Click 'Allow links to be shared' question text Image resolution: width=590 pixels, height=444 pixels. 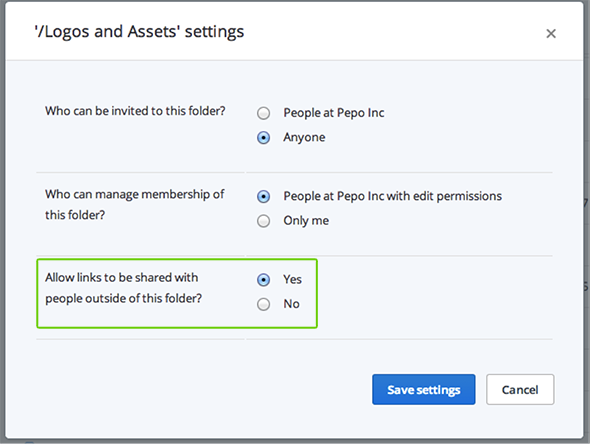[x=123, y=288]
